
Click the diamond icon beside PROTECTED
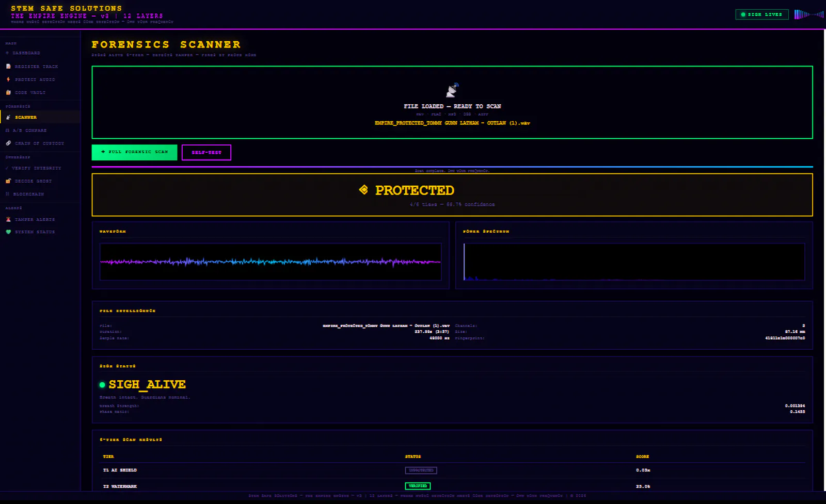(363, 190)
